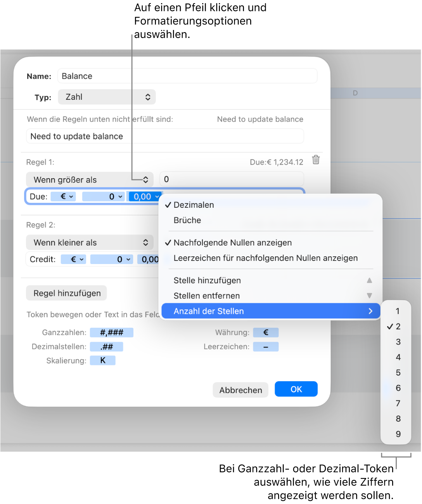Open 'Anzahl der Stellen' submenu

tap(270, 311)
